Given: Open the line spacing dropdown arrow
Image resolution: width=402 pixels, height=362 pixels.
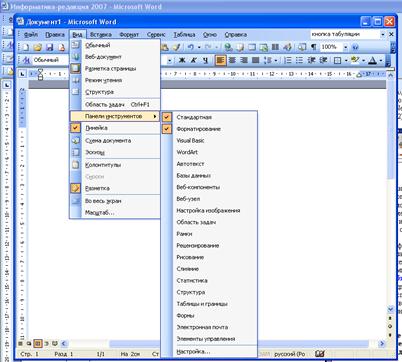Looking at the screenshot, I should (276, 60).
